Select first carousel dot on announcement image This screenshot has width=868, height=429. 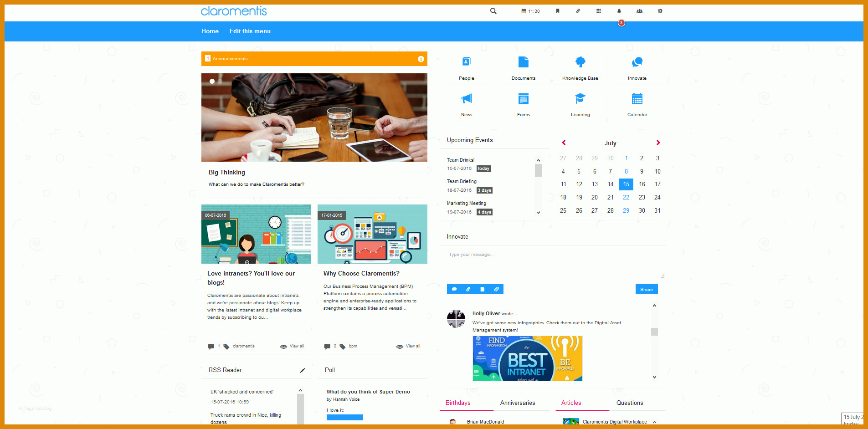pos(212,82)
